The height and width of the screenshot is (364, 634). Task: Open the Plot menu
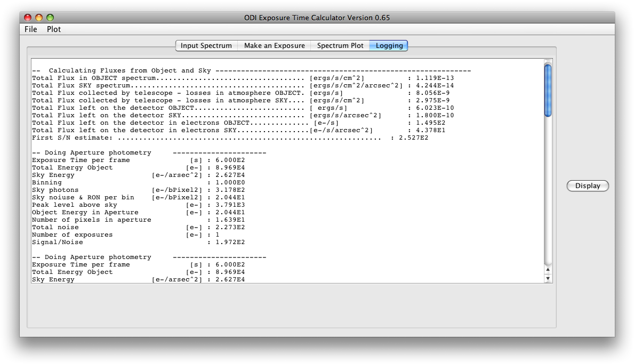tap(54, 29)
